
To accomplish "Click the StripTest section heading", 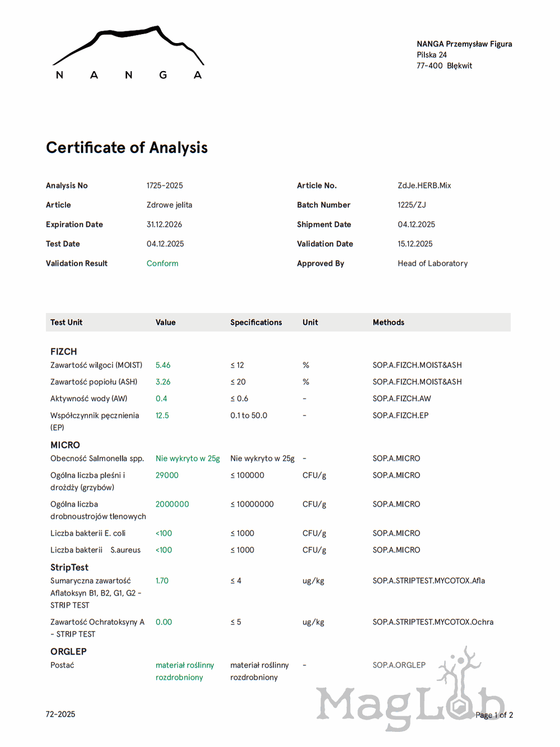I will pos(69,567).
